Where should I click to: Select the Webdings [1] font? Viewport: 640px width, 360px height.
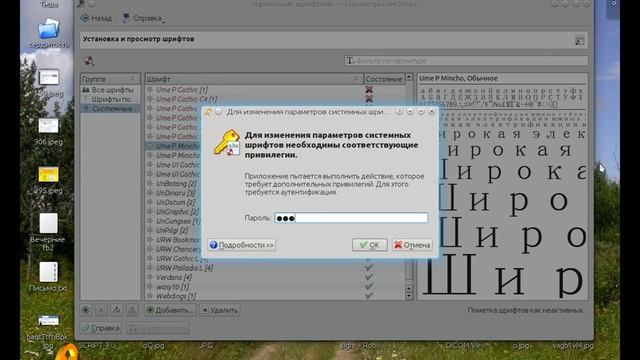(x=176, y=296)
